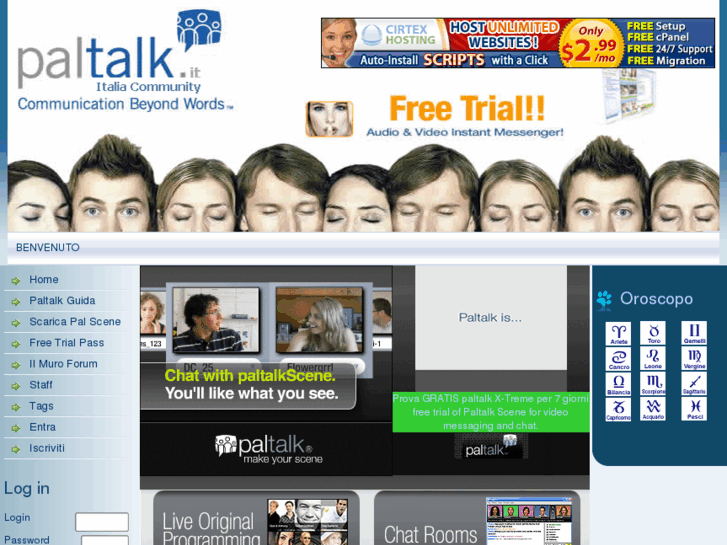Select the Scorpione zodiac icon

(x=653, y=384)
